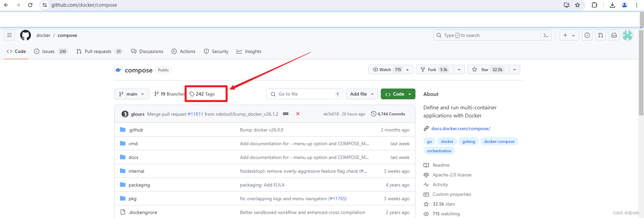Image resolution: width=644 pixels, height=218 pixels.
Task: Fork the compose repository
Action: [x=435, y=69]
